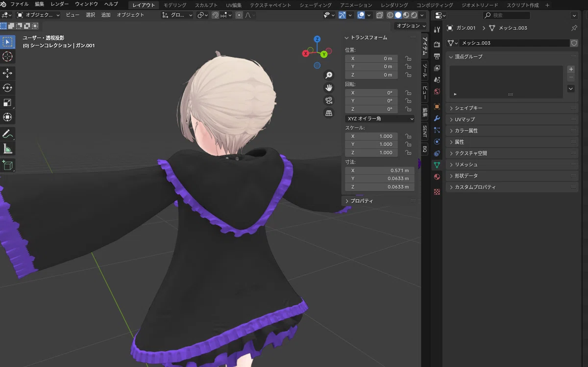Select the Scale tool
The height and width of the screenshot is (367, 588).
click(x=7, y=103)
